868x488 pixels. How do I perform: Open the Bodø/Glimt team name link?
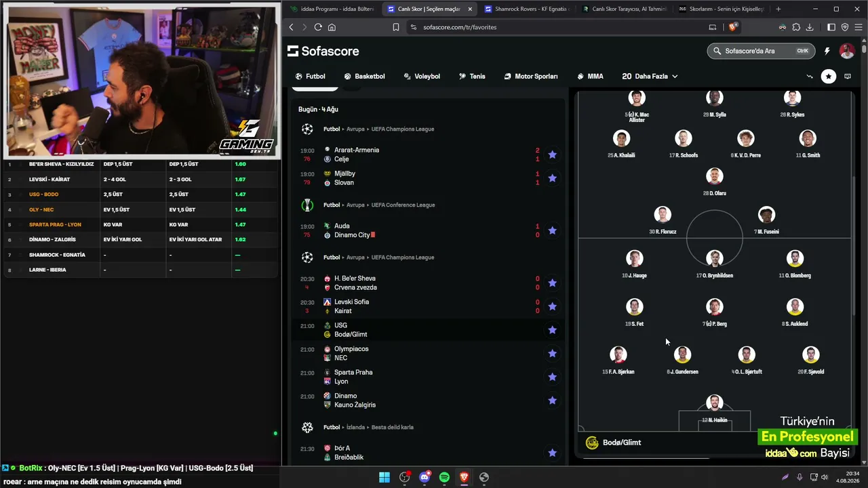[x=622, y=443]
